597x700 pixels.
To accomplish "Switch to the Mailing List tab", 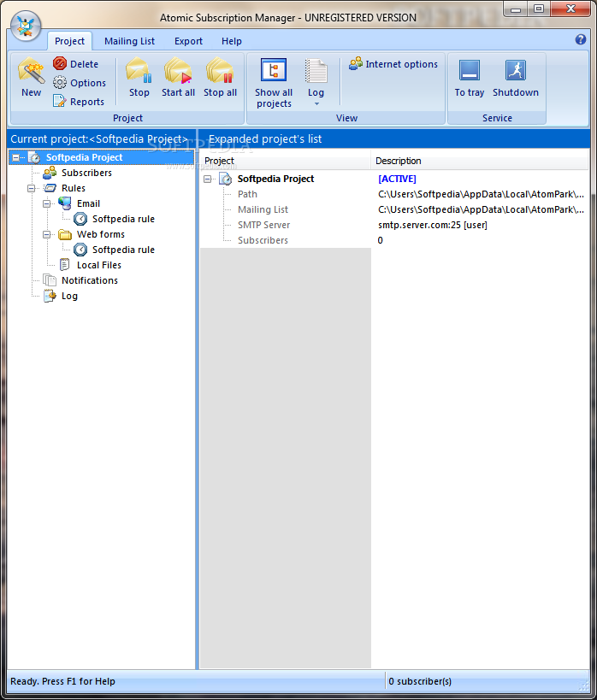I will 130,41.
